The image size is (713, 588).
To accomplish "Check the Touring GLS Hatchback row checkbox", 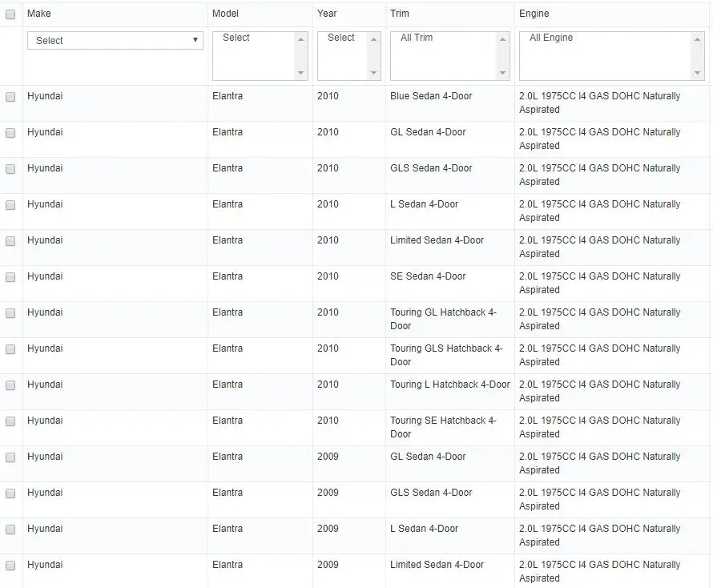I will coord(10,349).
